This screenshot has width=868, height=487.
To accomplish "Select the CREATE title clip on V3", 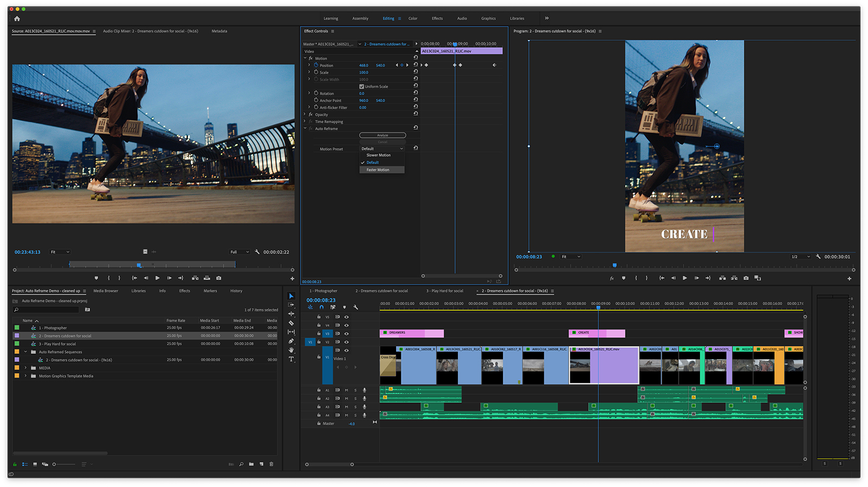I will (597, 333).
